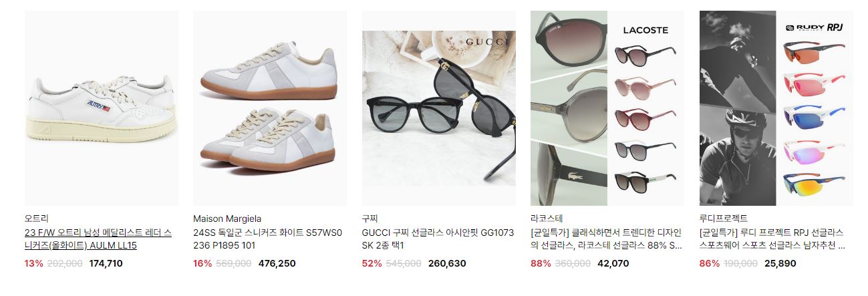This screenshot has width=868, height=296.
Task: View the Gucci black sunglasses product photo
Action: [439, 108]
